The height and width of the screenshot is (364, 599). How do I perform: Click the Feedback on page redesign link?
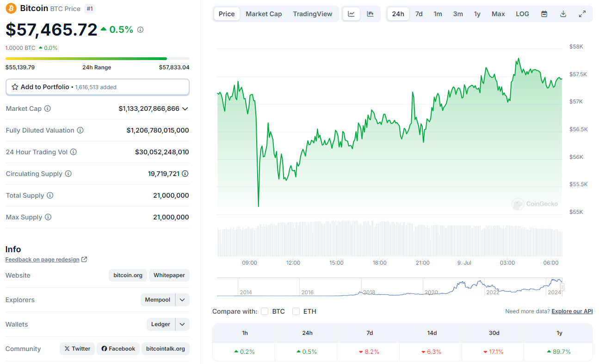[43, 260]
